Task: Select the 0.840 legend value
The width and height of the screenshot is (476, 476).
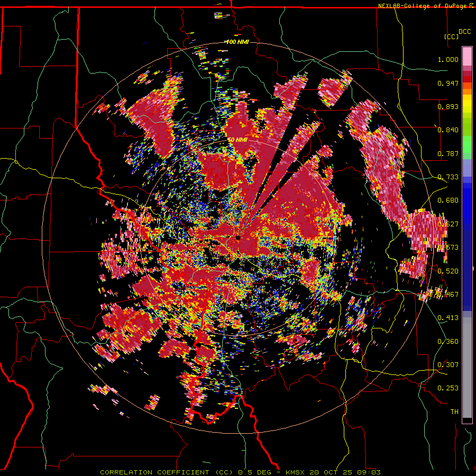Action: click(448, 130)
